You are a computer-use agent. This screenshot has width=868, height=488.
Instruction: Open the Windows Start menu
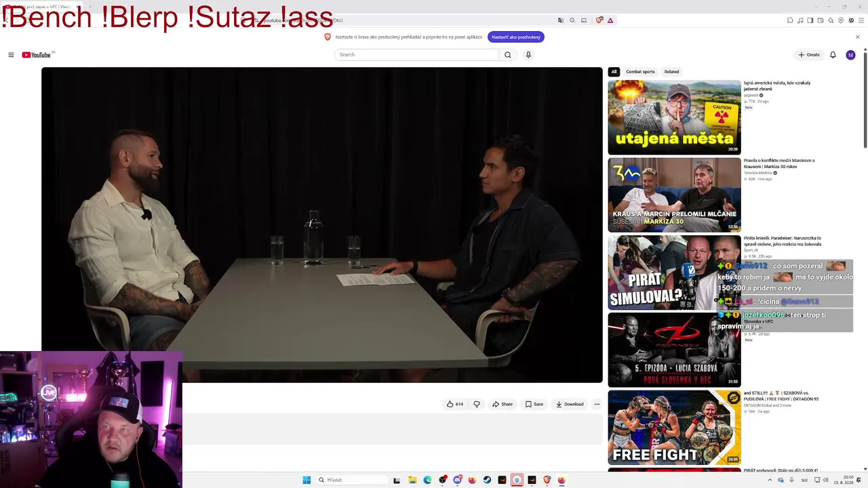[x=307, y=480]
